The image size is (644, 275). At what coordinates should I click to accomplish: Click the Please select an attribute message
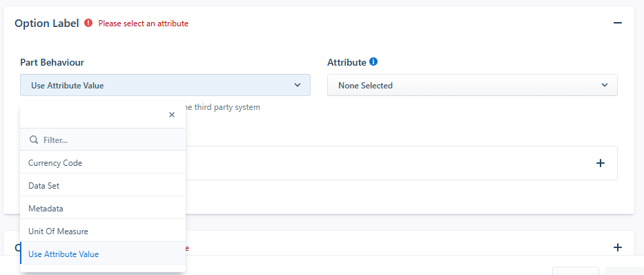pos(144,23)
